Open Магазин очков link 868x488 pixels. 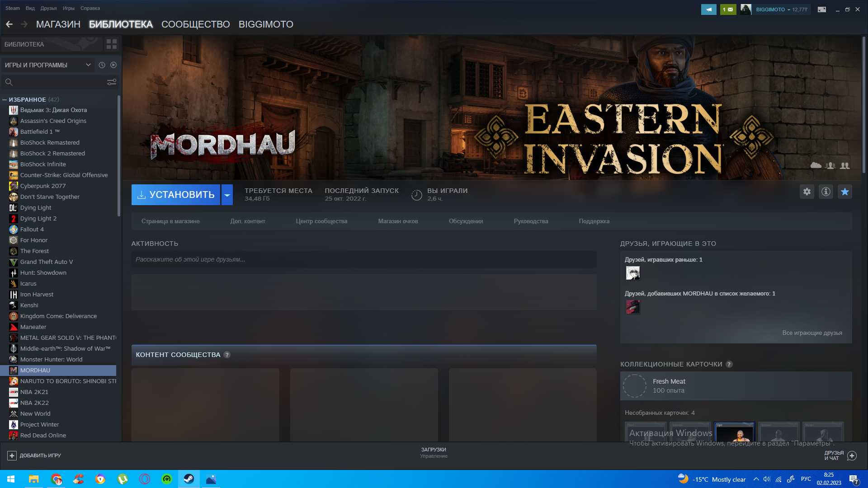coord(398,221)
